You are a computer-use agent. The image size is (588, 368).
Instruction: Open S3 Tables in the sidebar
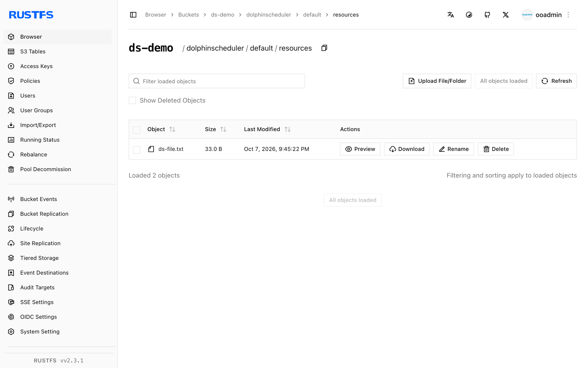point(58,52)
